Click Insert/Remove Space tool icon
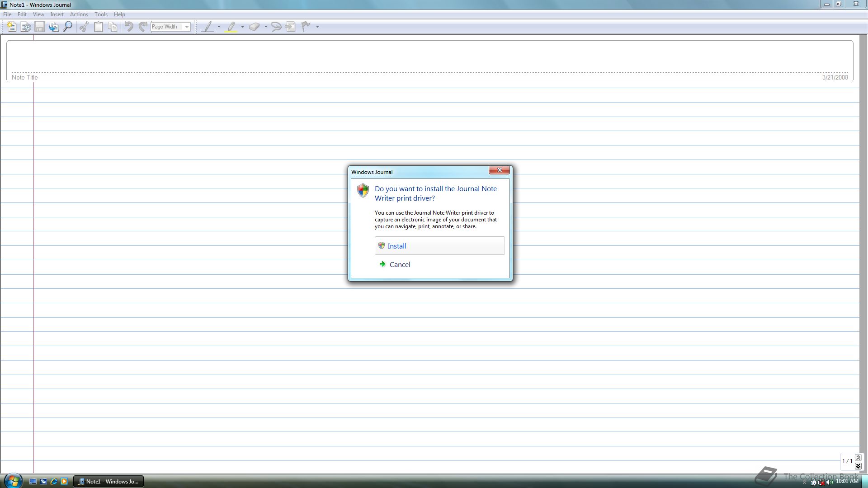This screenshot has height=488, width=868. click(290, 27)
